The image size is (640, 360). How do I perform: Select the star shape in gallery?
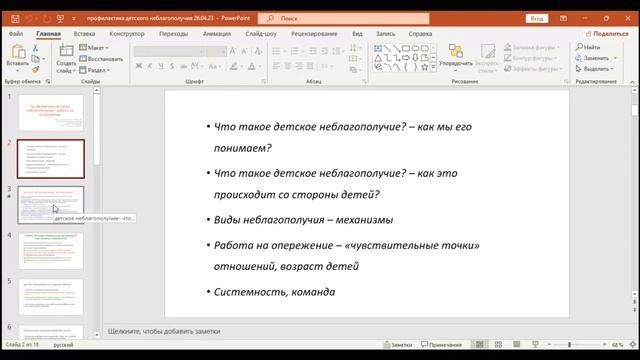(425, 67)
